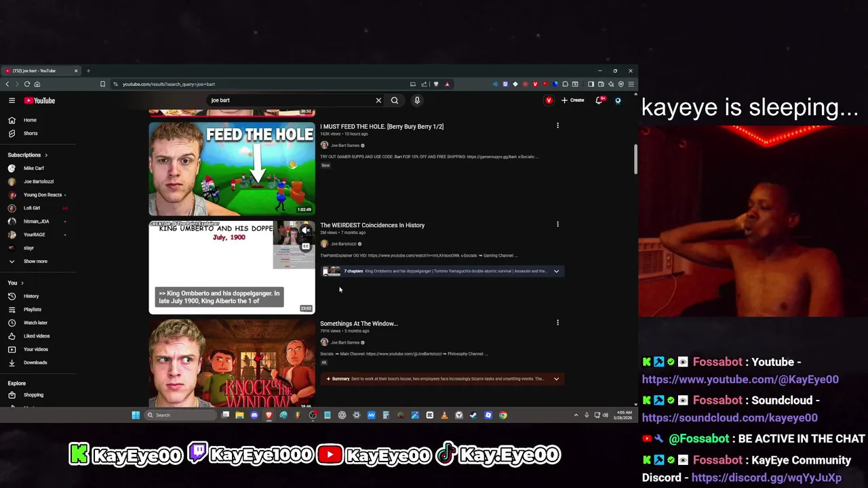Open Knock on the Window thumbnail

[232, 363]
